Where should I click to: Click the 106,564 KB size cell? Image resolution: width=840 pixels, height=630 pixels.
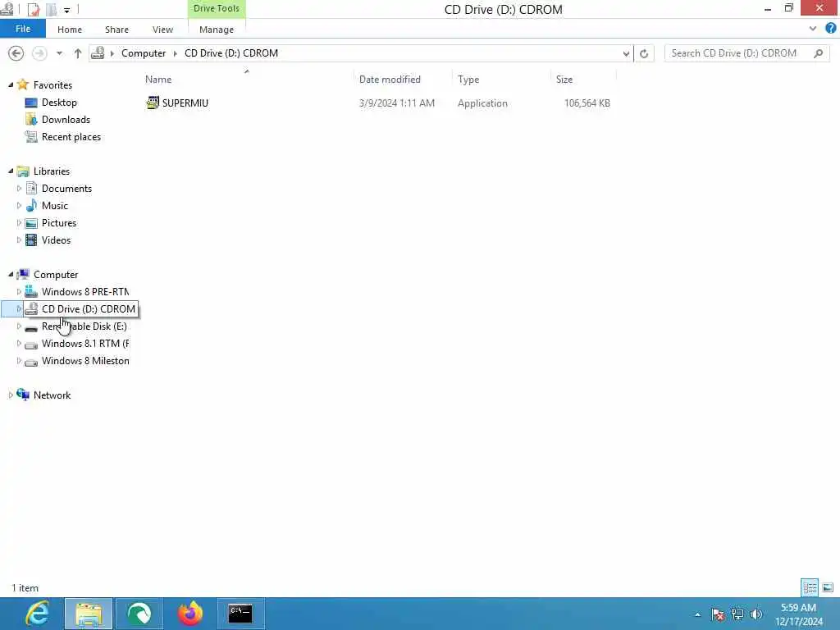tap(587, 103)
